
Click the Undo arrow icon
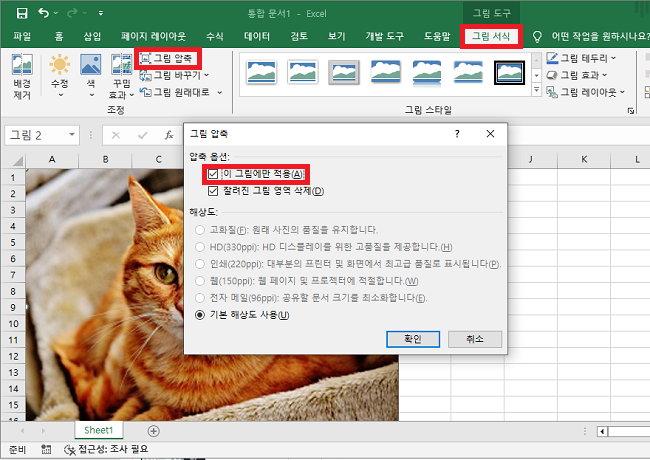[44, 13]
